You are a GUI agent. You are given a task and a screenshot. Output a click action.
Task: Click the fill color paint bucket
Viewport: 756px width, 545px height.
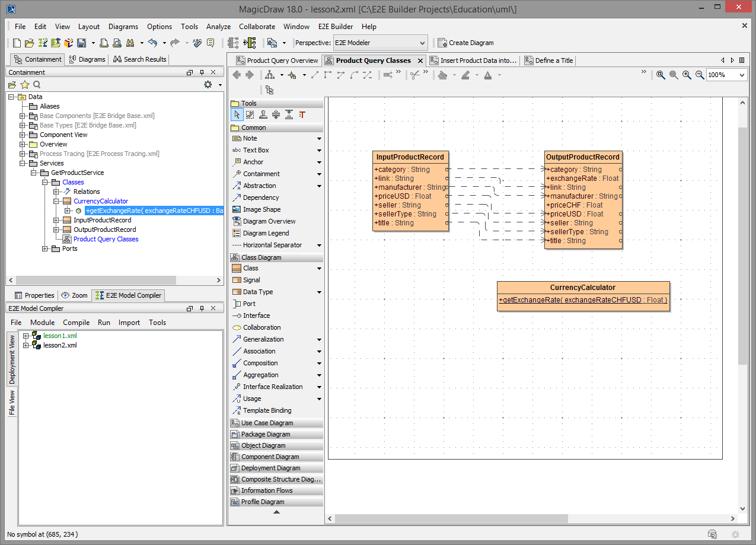click(442, 75)
